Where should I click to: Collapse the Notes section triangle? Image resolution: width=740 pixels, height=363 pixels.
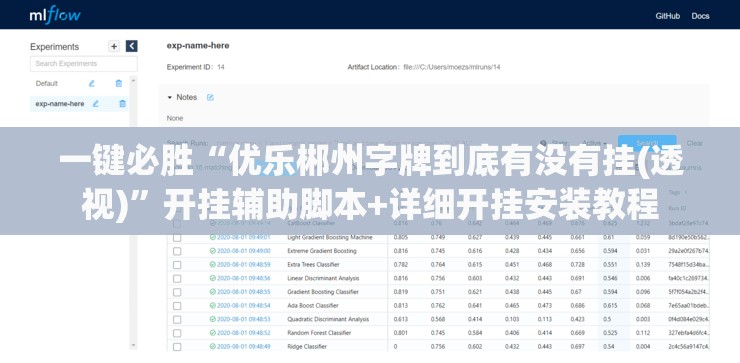tap(170, 97)
